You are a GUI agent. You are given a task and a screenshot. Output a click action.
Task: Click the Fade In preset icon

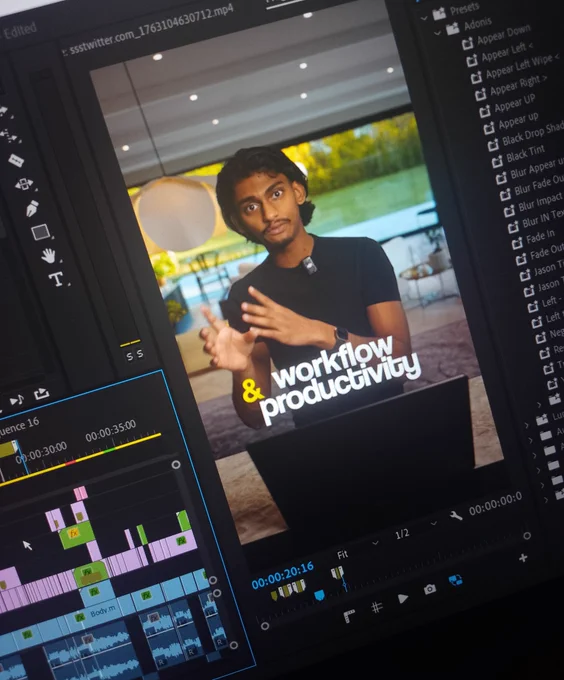(x=517, y=244)
